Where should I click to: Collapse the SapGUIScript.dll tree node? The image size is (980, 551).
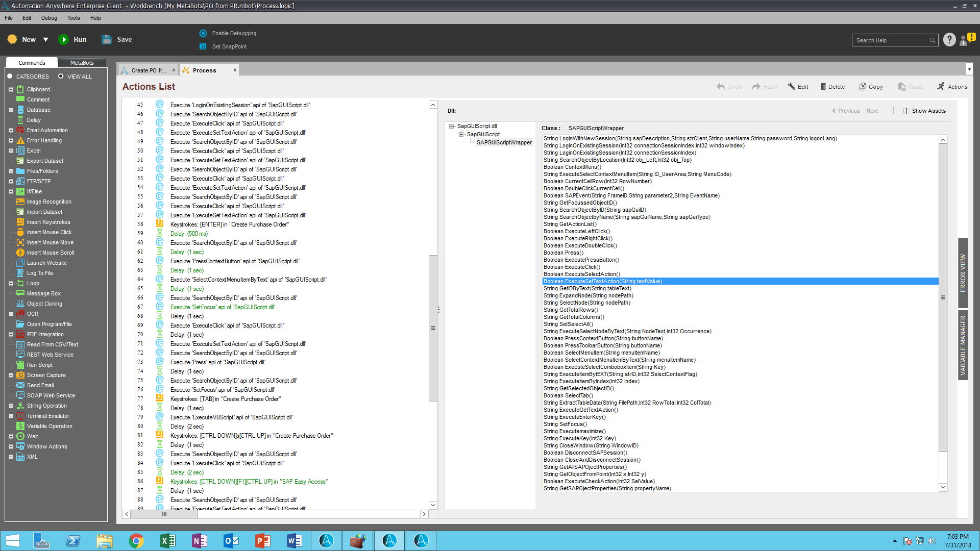point(451,126)
